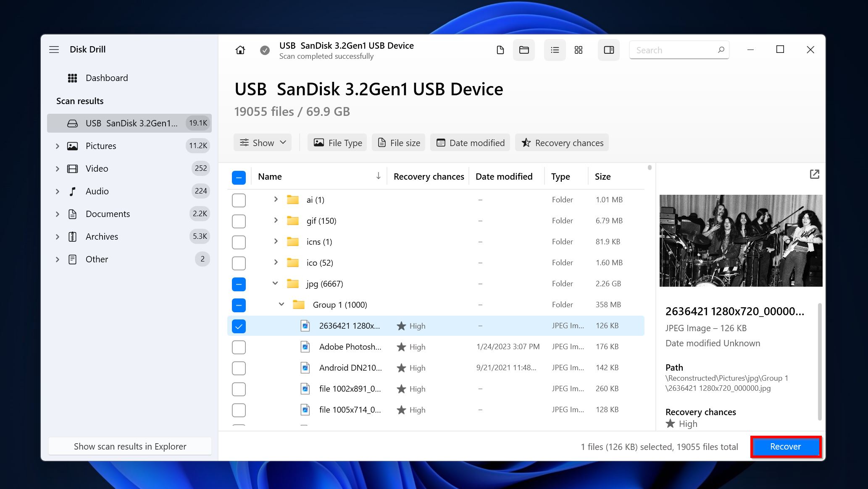Click the Documents page icon
The width and height of the screenshot is (868, 489).
[73, 214]
